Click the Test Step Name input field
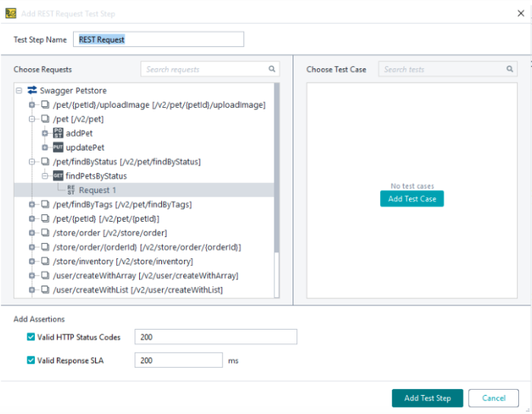Screen dimensions: 532x414 (158, 40)
